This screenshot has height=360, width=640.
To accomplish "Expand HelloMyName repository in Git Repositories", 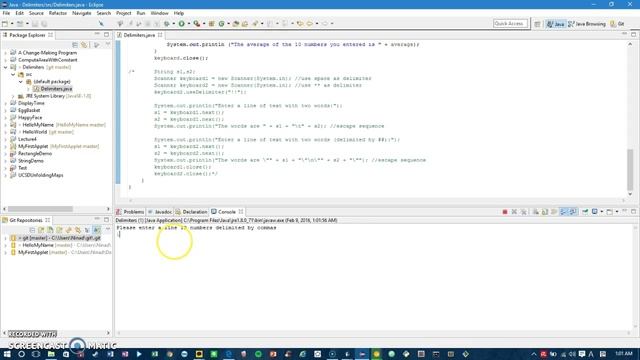I will click(5, 245).
